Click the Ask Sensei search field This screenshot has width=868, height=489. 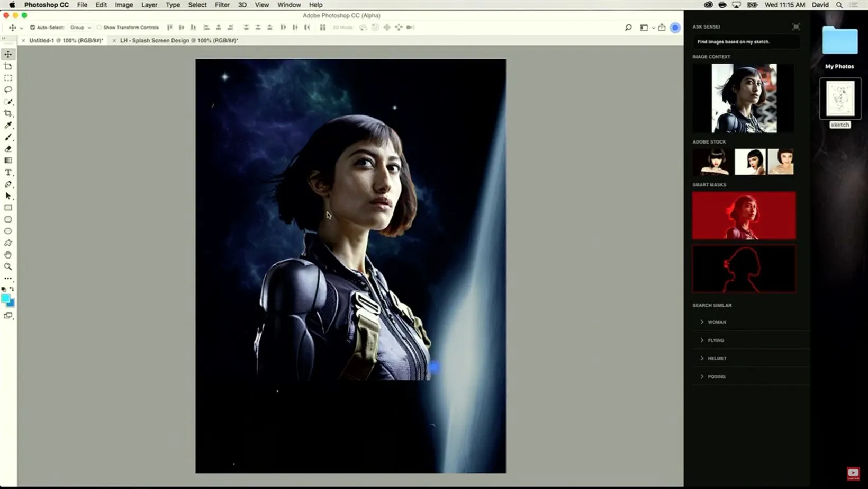coord(745,42)
